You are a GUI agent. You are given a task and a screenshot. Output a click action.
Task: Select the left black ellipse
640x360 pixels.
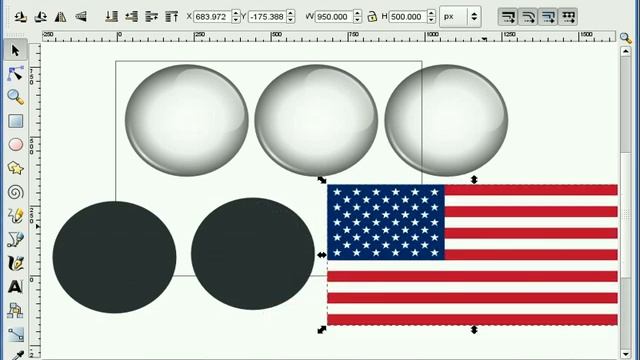[x=114, y=257]
